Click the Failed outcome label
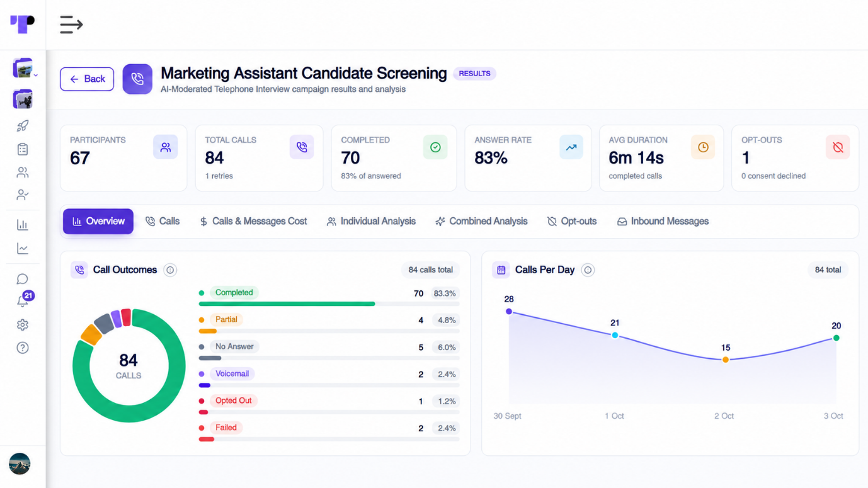 pos(226,428)
